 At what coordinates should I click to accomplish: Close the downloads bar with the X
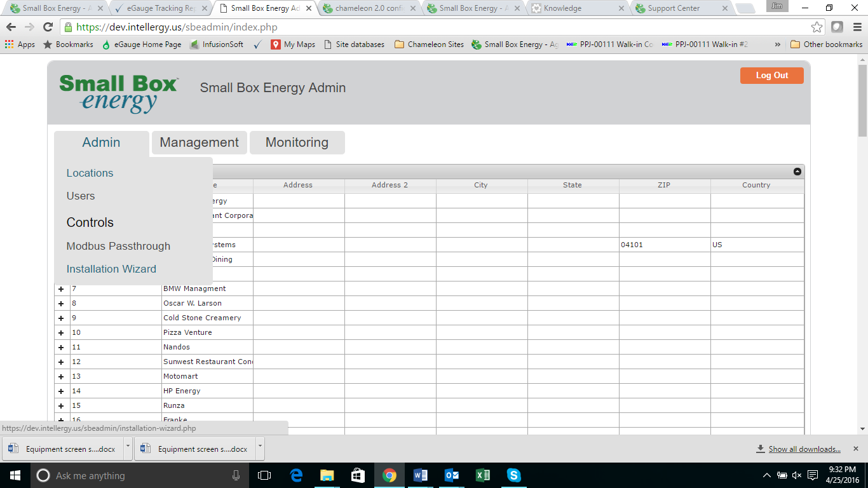tap(855, 448)
